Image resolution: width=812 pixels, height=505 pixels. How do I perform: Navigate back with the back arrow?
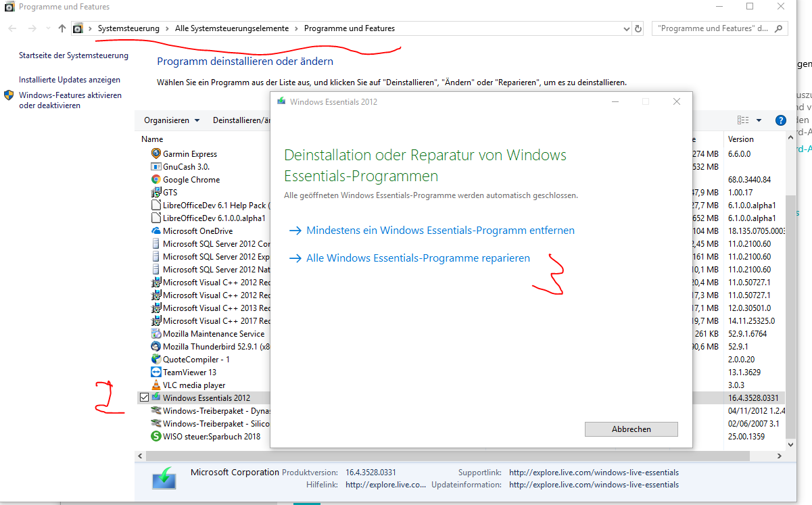pos(12,28)
